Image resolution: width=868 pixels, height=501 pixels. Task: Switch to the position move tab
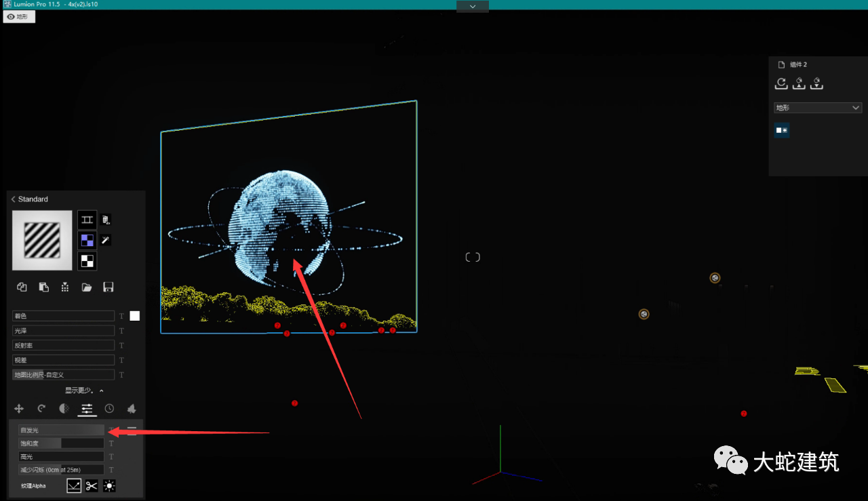19,408
